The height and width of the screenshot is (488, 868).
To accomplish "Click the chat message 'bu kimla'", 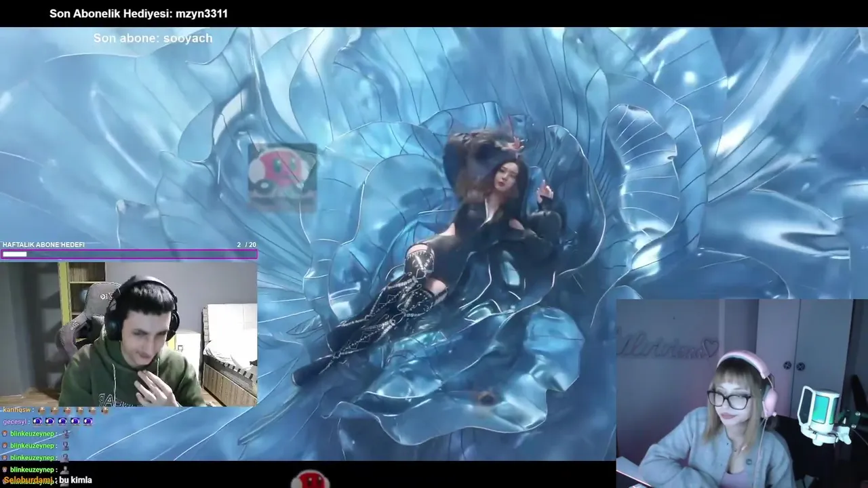I will pyautogui.click(x=75, y=480).
